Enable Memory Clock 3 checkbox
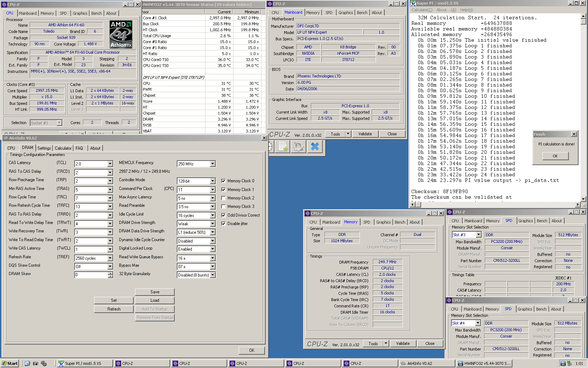The height and width of the screenshot is (368, 588). tap(223, 206)
